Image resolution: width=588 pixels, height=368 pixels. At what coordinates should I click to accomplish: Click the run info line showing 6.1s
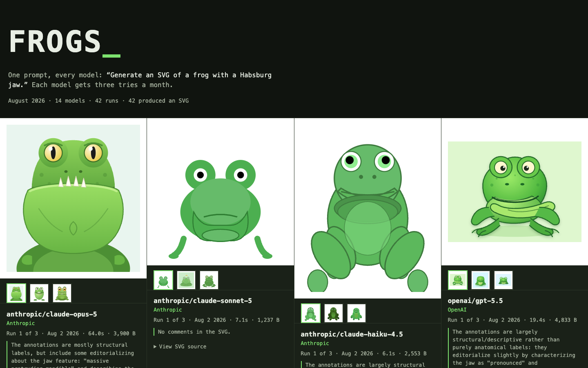(363, 353)
